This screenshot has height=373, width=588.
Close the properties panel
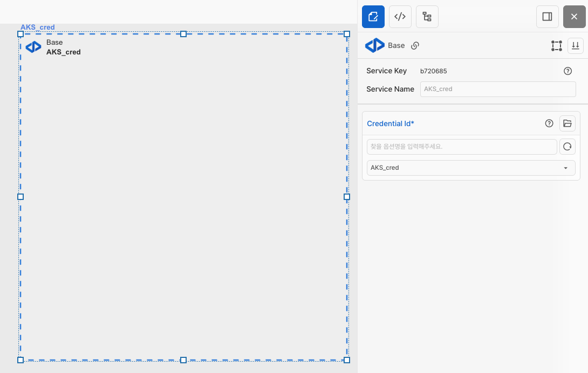[574, 17]
